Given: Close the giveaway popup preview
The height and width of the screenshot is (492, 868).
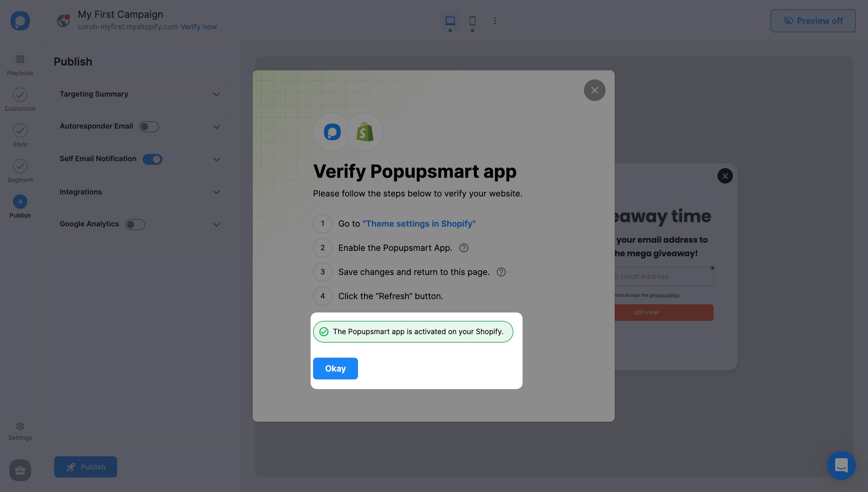Looking at the screenshot, I should [725, 176].
